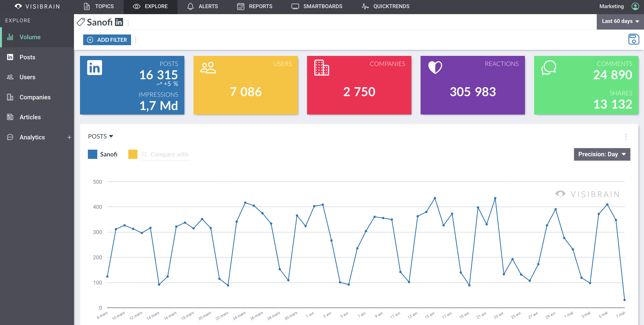The width and height of the screenshot is (644, 325).
Task: Click the +5 % trend indicator
Action: [x=167, y=84]
